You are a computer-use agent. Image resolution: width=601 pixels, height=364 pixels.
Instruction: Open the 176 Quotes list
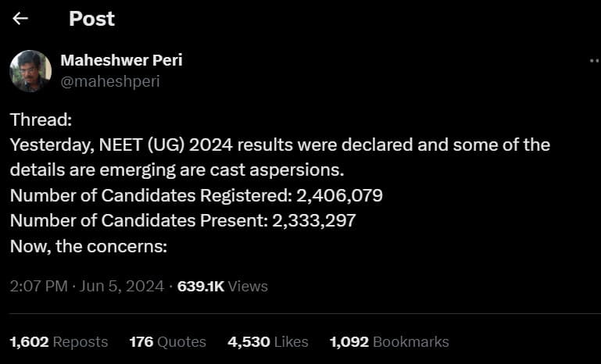pos(167,342)
